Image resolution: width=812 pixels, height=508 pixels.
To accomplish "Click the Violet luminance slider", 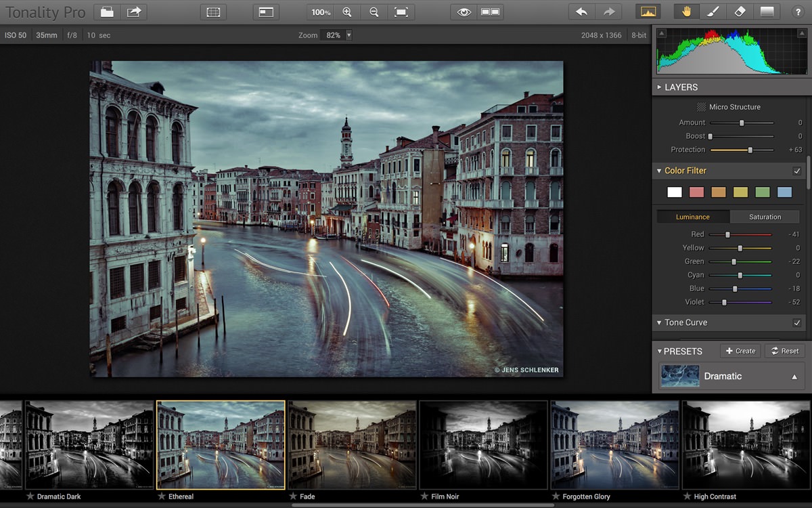I will click(x=740, y=302).
